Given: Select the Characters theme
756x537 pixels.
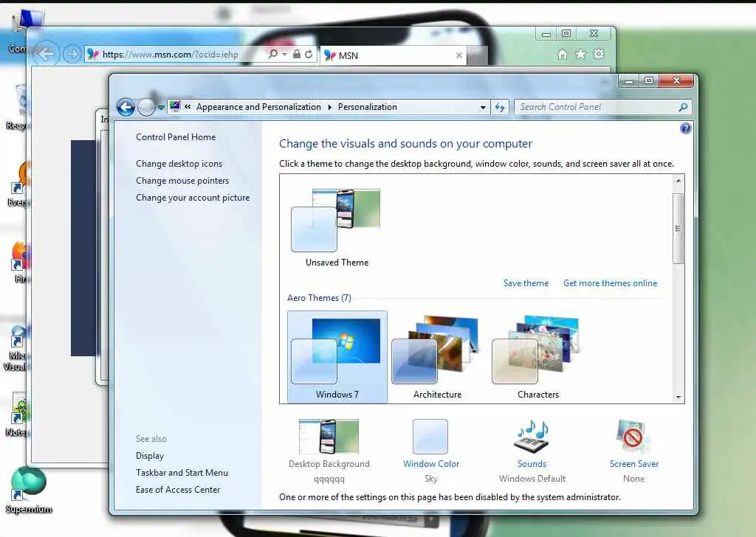Looking at the screenshot, I should (x=538, y=357).
